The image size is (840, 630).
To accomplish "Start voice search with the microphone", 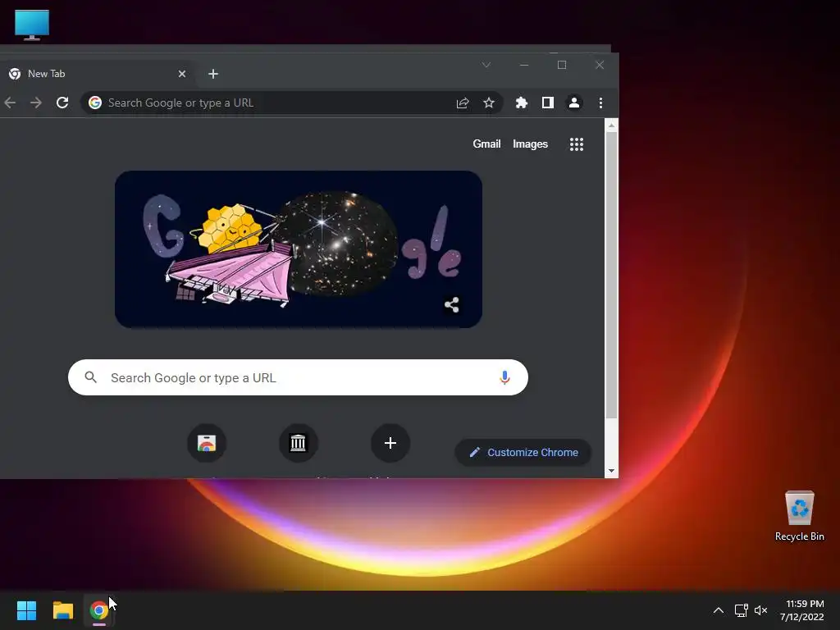I will (x=504, y=377).
